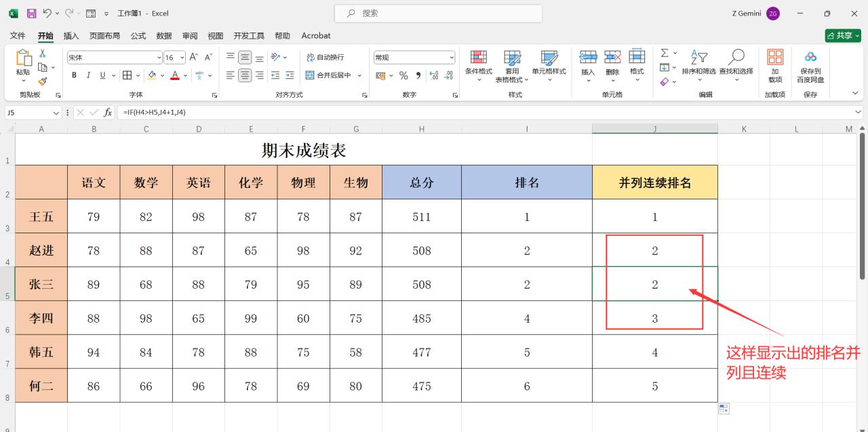Toggle middle vertical alignment

(245, 58)
